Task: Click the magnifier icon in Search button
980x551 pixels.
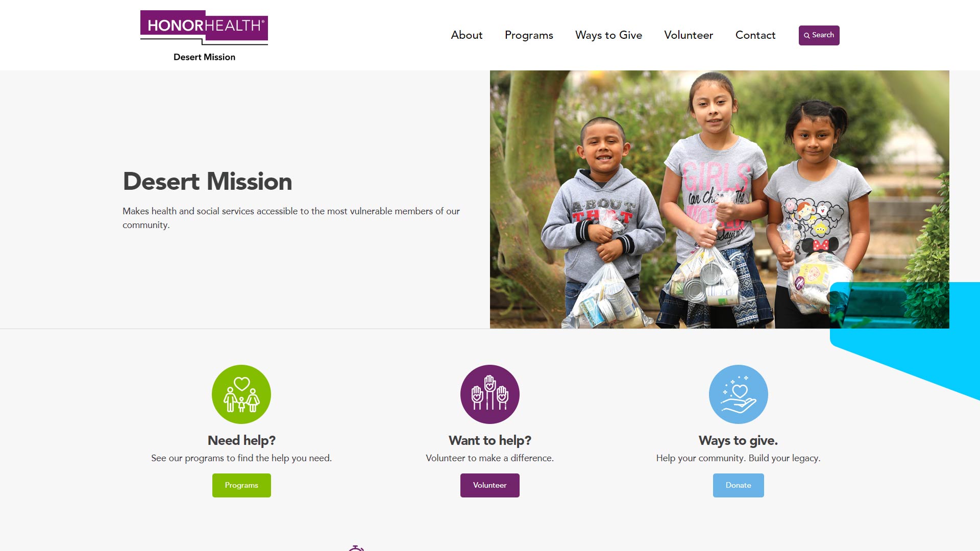Action: 807,35
